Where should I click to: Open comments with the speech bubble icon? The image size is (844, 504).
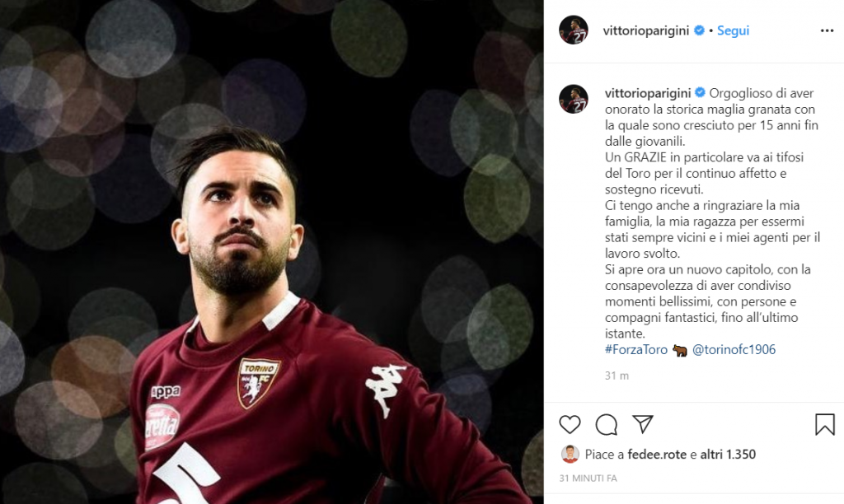pos(607,424)
